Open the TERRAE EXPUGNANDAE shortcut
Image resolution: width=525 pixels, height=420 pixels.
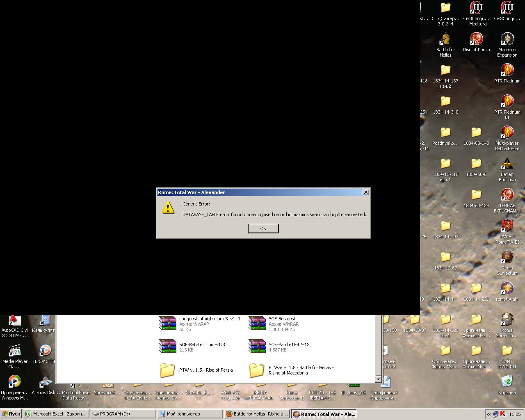[507, 201]
